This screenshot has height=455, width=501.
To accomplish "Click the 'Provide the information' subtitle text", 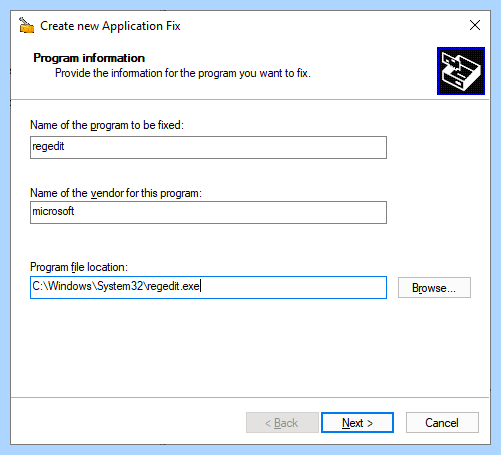I will pos(183,73).
